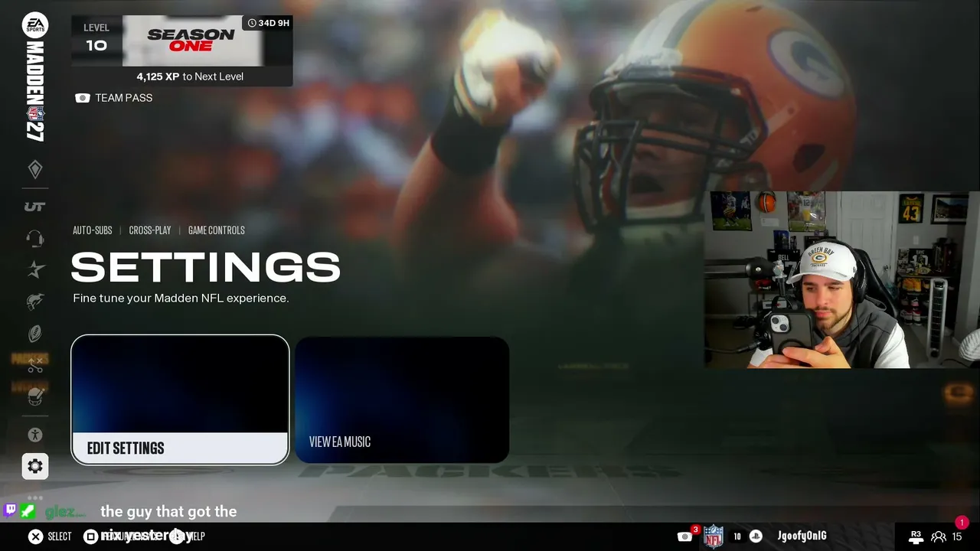The height and width of the screenshot is (551, 980).
Task: Click the PlayStation logo beside the username
Action: click(756, 536)
